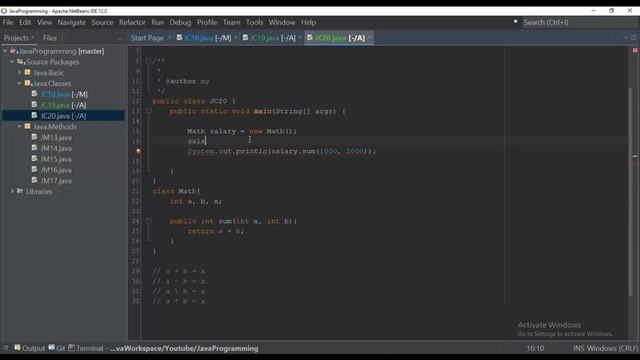Screen dimensions: 640x360
Task: Click the Source Packages folder icon
Action: [x=20, y=62]
